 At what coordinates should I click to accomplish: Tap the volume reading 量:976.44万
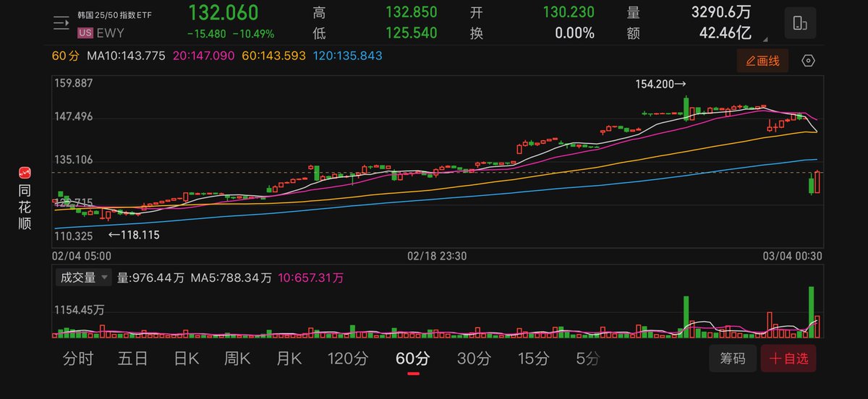pos(151,277)
